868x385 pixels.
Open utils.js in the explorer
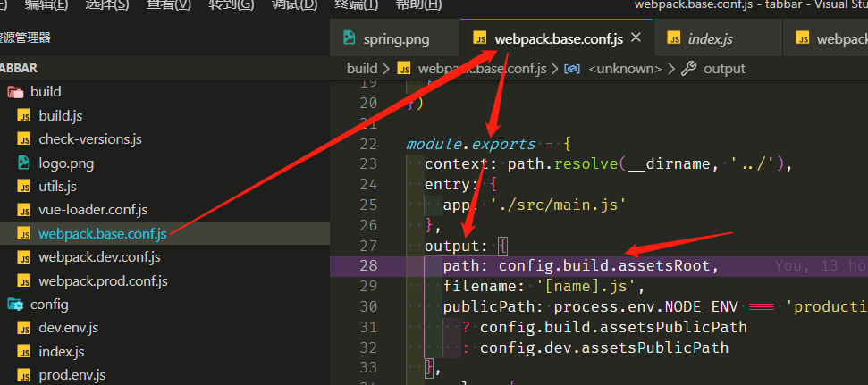[x=57, y=187]
